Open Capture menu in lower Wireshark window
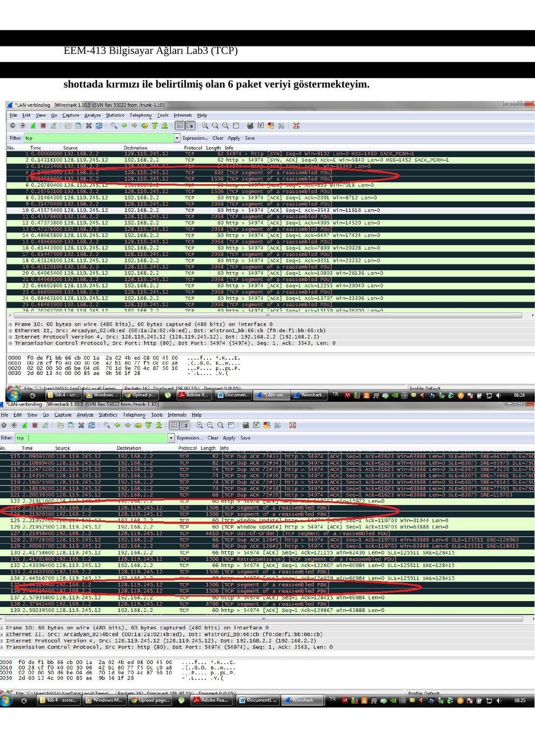 (63, 415)
